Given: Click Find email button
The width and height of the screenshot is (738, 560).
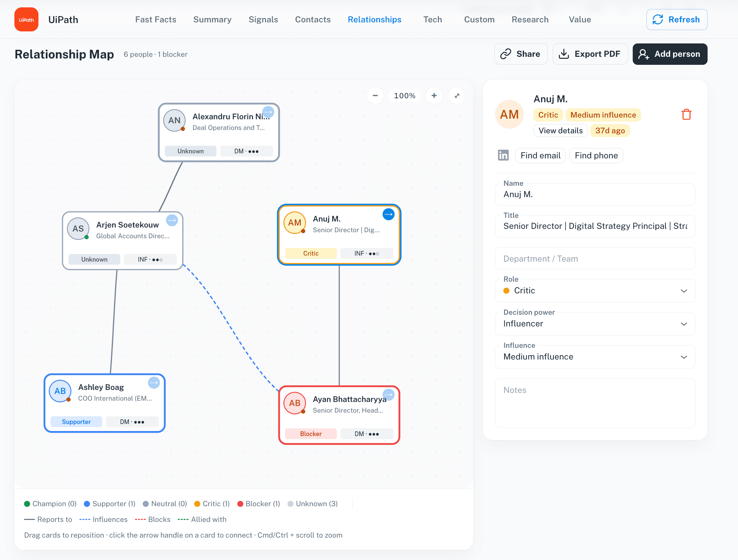Looking at the screenshot, I should pos(540,155).
